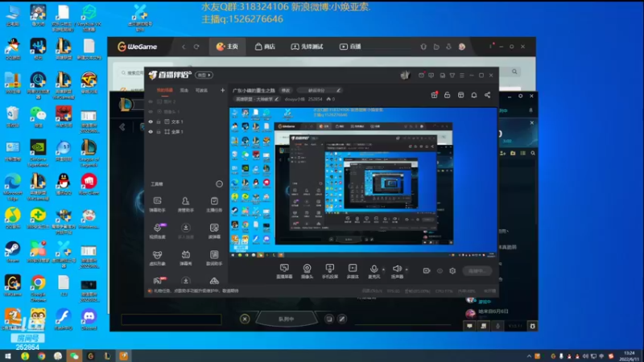Viewport: 644px width, 362px height.
Task: Open Google Chrome desktop shortcut
Action: [x=38, y=288]
